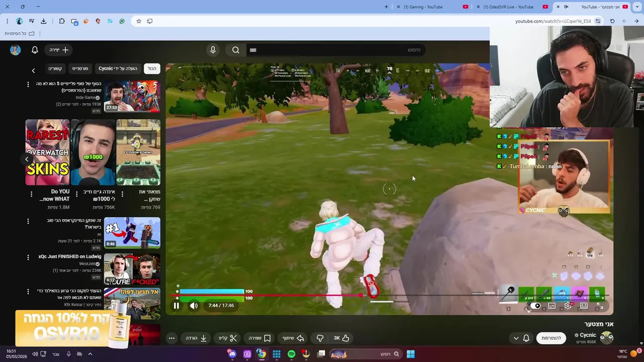Viewport: 644px width, 362px height.
Task: Open options for the Kfir Keisar video
Action: (28, 292)
